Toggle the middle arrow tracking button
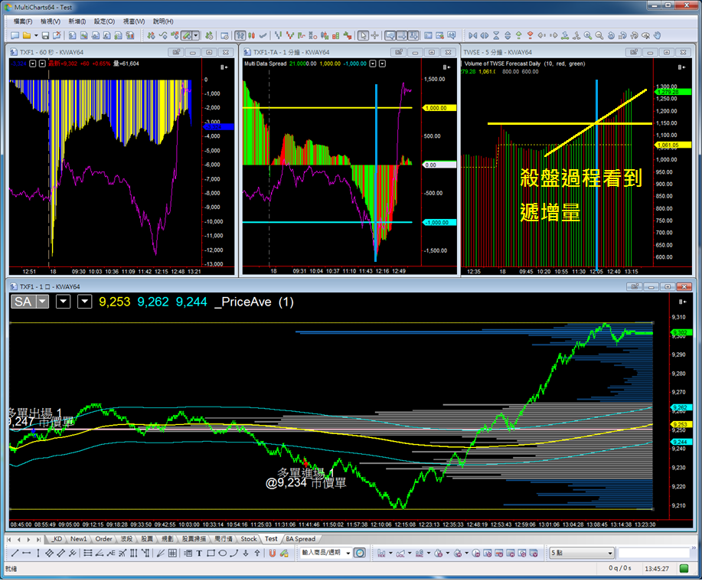 [402, 35]
